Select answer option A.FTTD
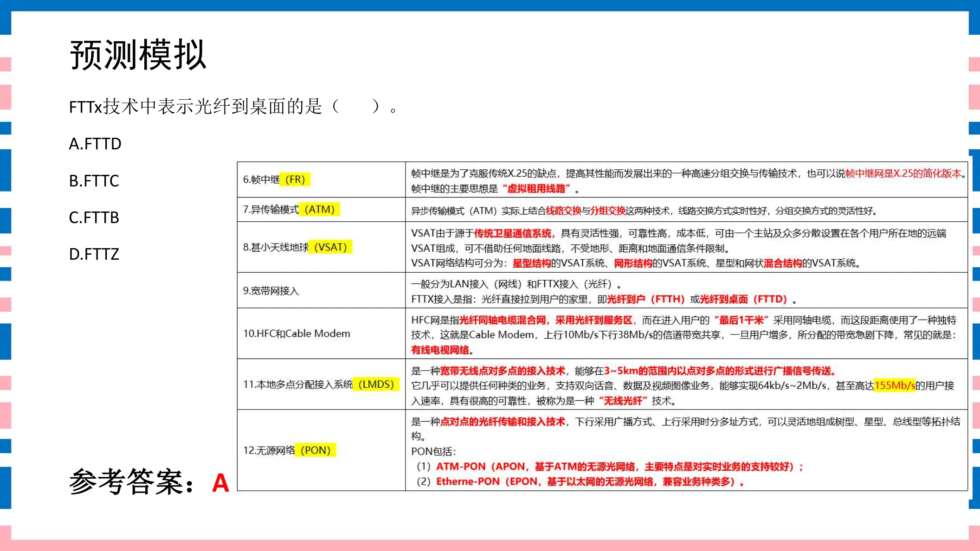The width and height of the screenshot is (980, 551). tap(95, 144)
